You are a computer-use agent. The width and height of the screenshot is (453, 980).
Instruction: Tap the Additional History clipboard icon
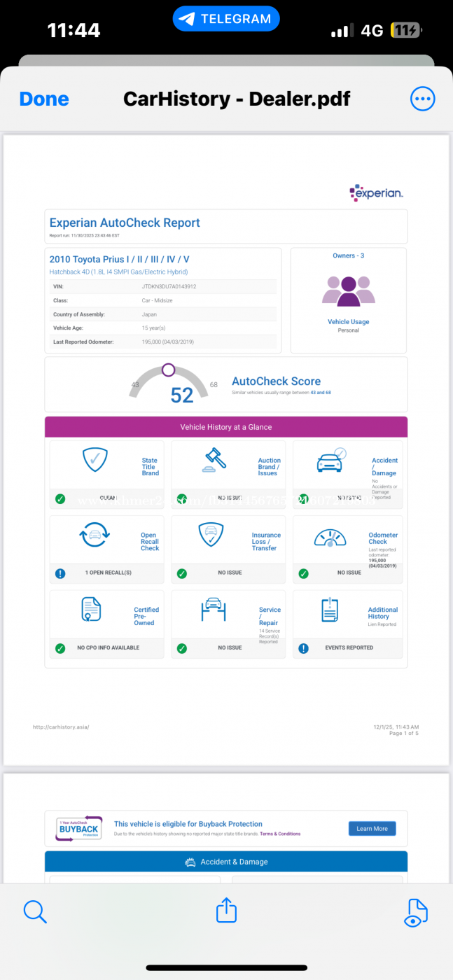pos(329,610)
